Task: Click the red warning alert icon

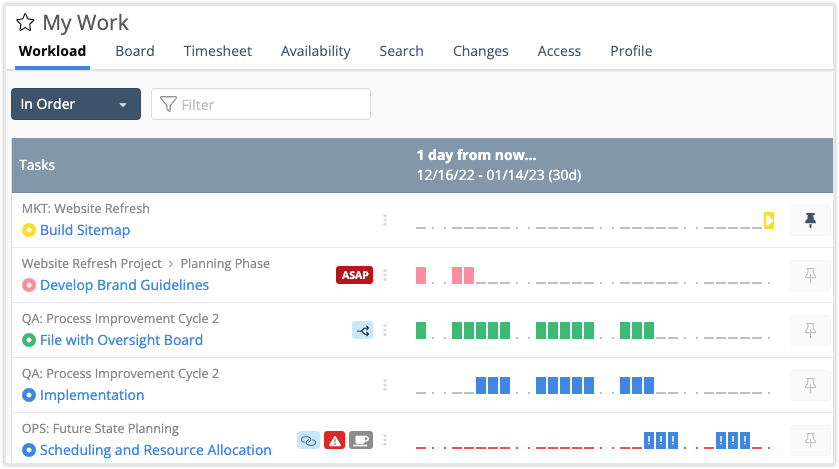Action: (x=335, y=440)
